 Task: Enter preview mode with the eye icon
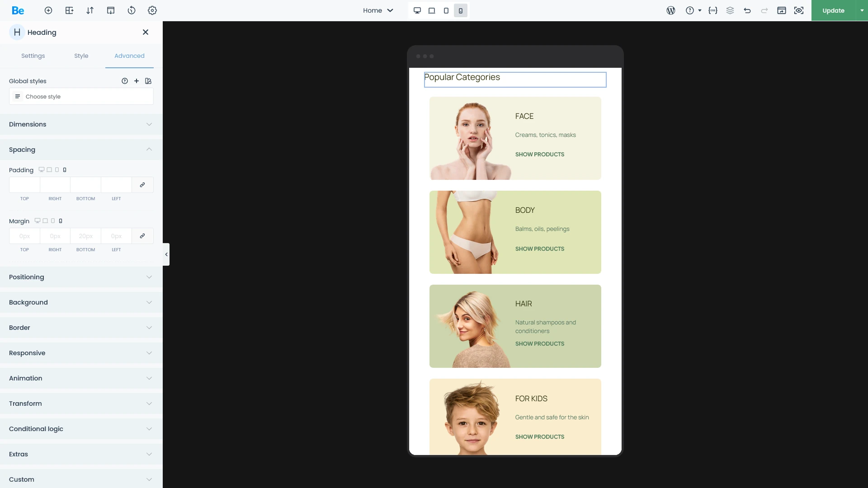(x=799, y=10)
